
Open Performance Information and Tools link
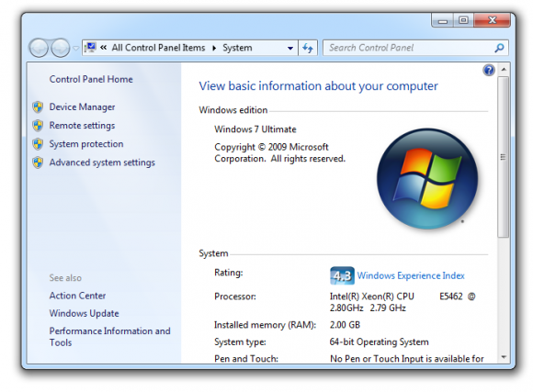(x=109, y=337)
